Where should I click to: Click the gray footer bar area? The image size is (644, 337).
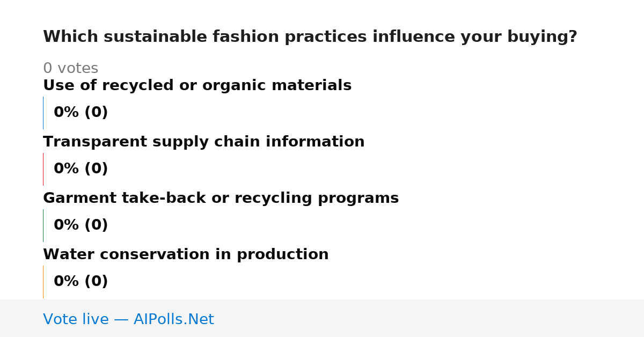point(322,318)
